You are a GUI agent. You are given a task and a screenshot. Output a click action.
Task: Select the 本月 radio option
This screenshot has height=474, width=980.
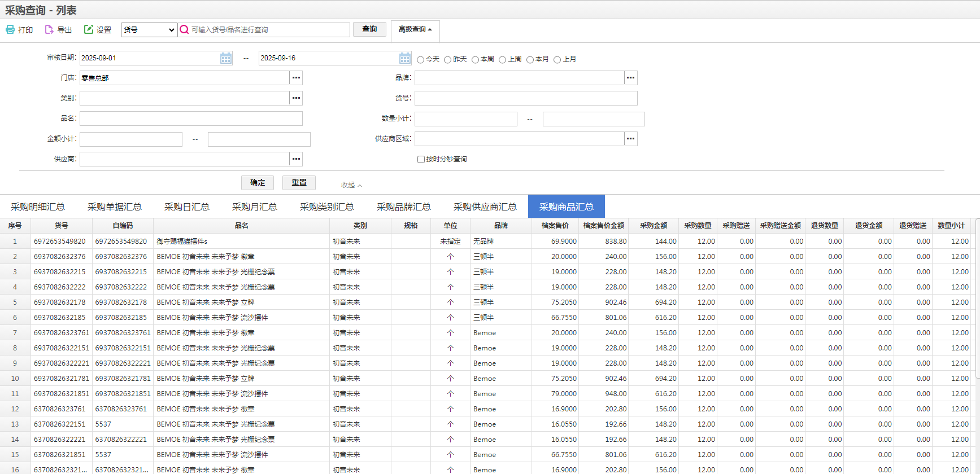click(x=530, y=60)
